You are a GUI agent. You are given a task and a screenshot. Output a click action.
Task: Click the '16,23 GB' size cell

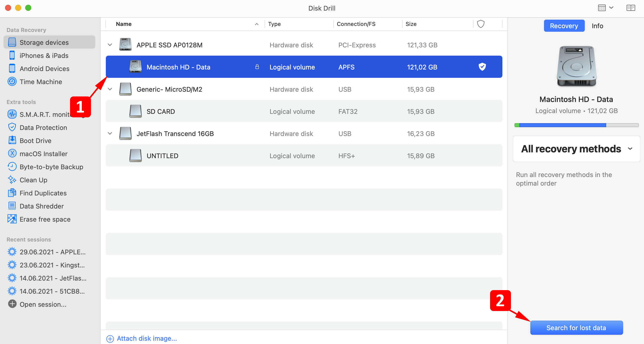click(x=421, y=133)
